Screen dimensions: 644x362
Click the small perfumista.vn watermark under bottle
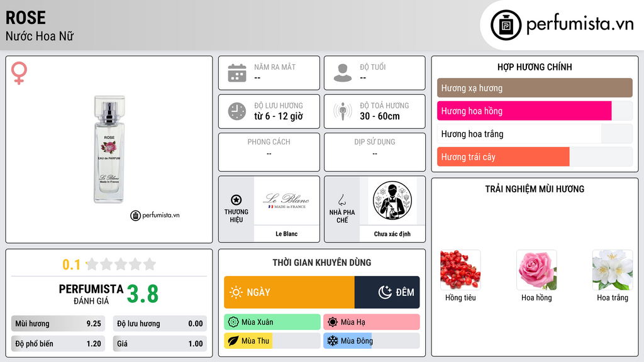[155, 215]
